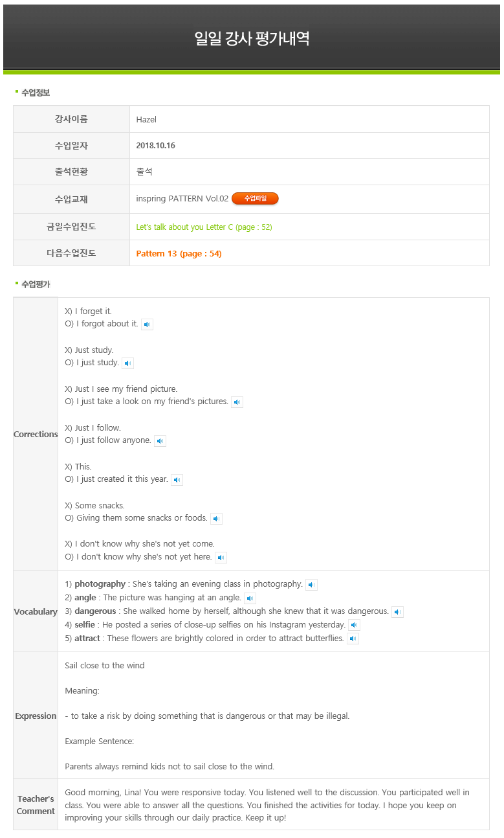The height and width of the screenshot is (838, 504).
Task: Play the dangerous vocabulary sentence audio
Action: tap(398, 612)
